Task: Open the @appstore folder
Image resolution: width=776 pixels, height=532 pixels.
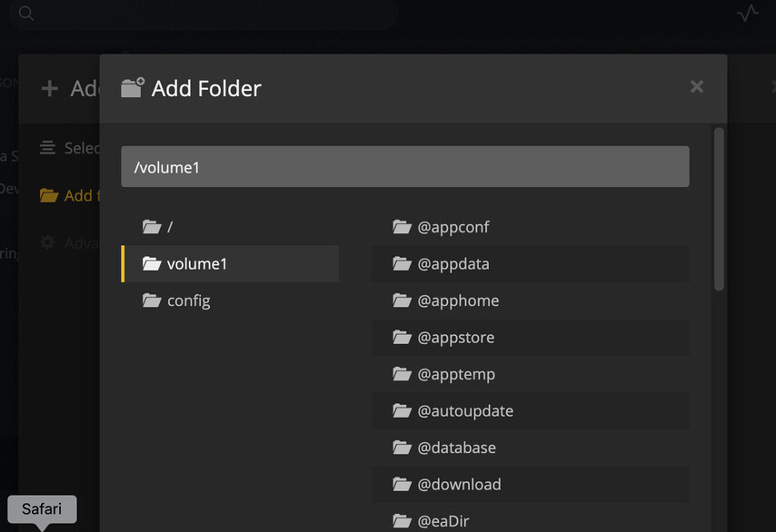Action: (456, 338)
